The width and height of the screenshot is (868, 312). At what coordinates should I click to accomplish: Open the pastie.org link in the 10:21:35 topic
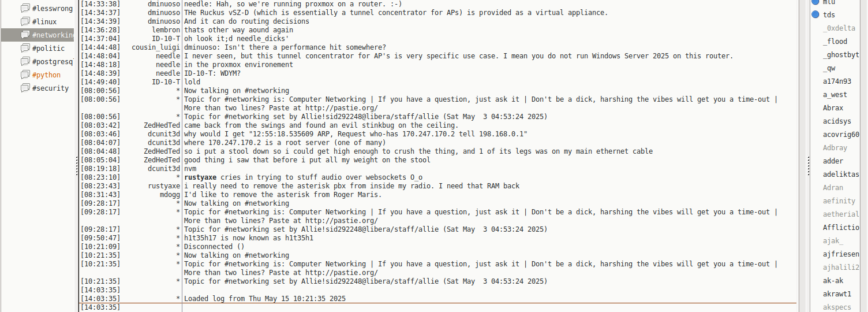342,273
